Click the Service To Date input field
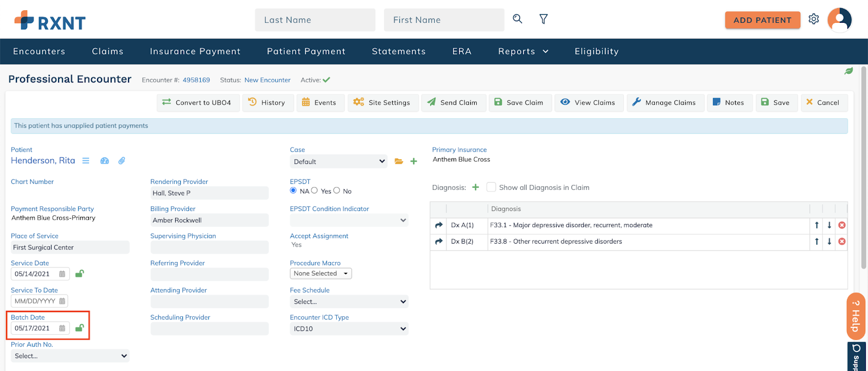This screenshot has width=868, height=371. pos(35,301)
